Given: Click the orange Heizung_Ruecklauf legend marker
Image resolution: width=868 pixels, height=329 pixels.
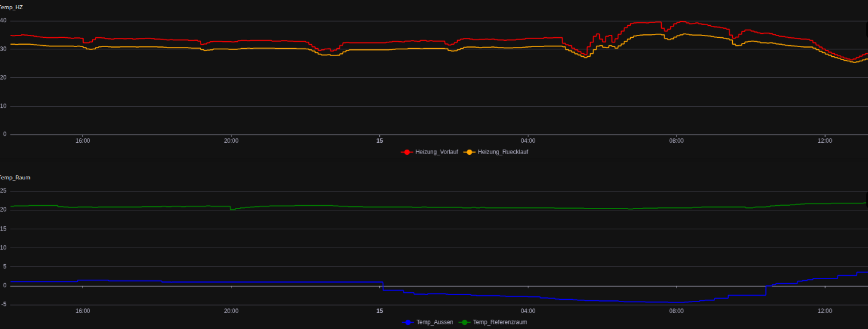Looking at the screenshot, I should [470, 152].
